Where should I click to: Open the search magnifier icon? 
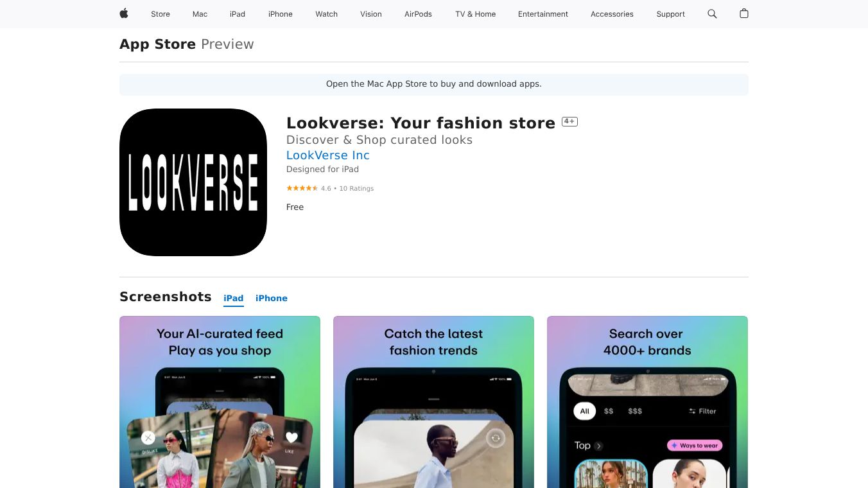[712, 13]
